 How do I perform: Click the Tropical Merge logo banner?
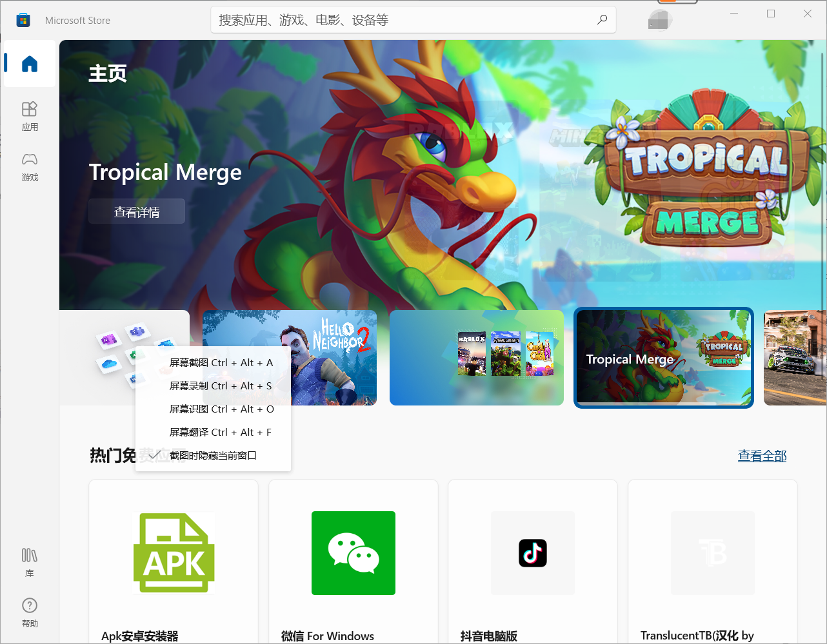pos(706,169)
